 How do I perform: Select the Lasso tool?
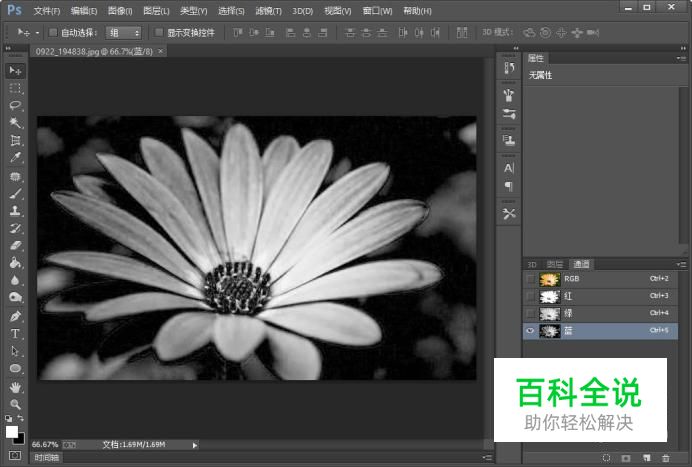[x=15, y=105]
